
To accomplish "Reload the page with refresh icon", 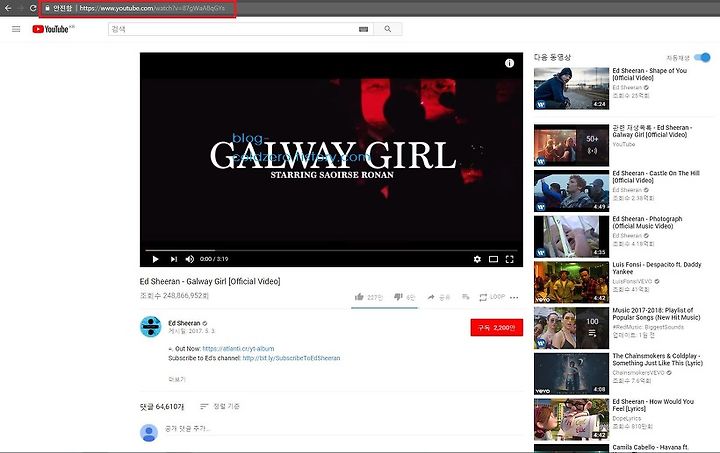I will coord(33,8).
